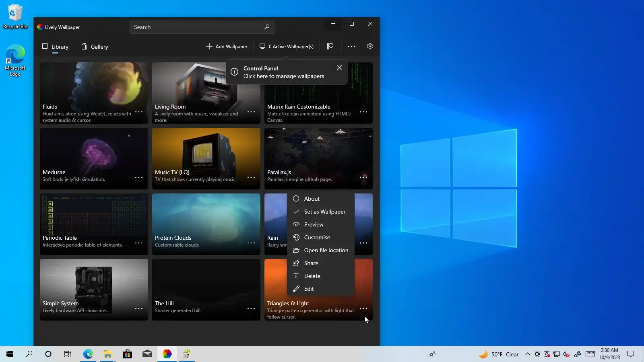Open the toolbar more options ellipsis
Screen dimensions: 644x362
point(351,47)
